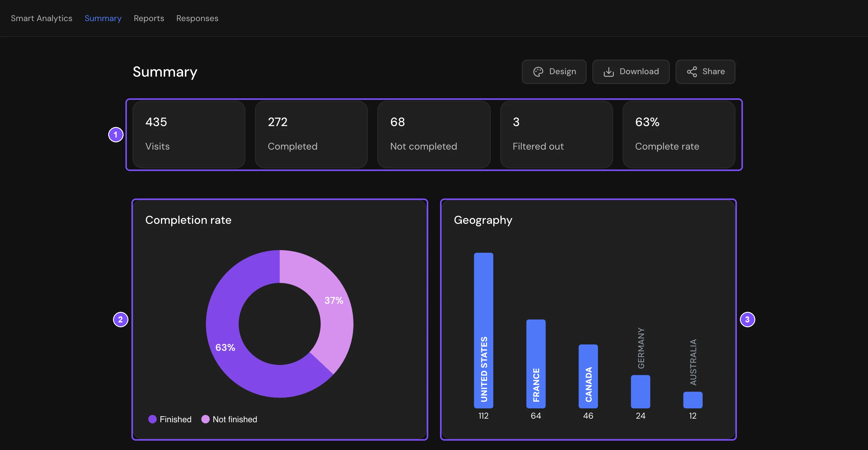
Task: Go to the Responses tab
Action: pos(197,18)
